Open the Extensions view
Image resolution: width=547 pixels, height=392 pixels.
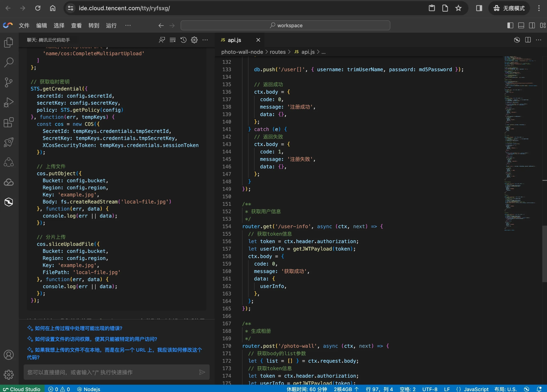pos(9,122)
